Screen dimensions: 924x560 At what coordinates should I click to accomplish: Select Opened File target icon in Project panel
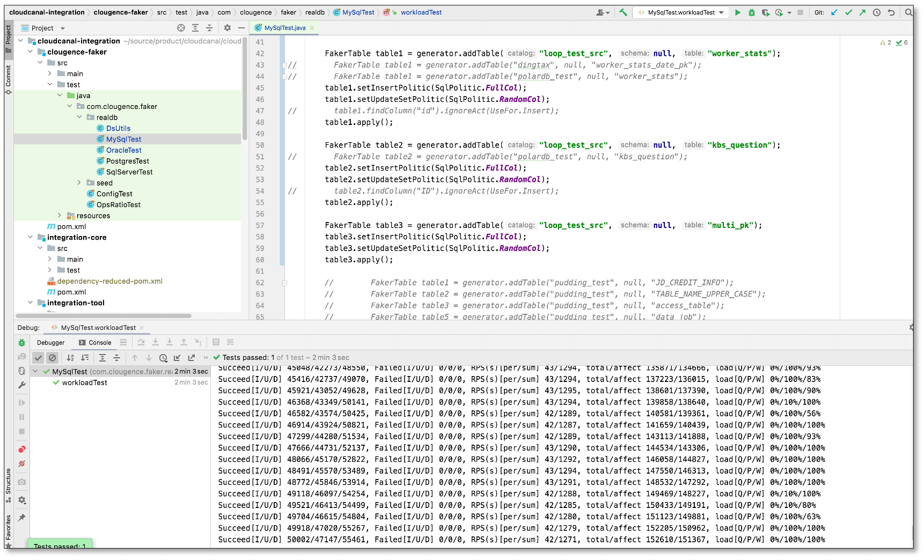(x=181, y=28)
